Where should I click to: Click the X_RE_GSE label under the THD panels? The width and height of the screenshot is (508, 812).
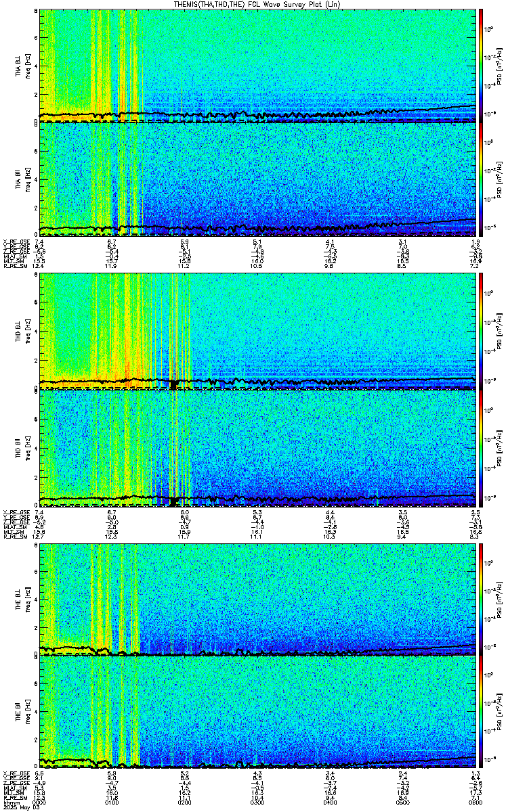pyautogui.click(x=16, y=512)
